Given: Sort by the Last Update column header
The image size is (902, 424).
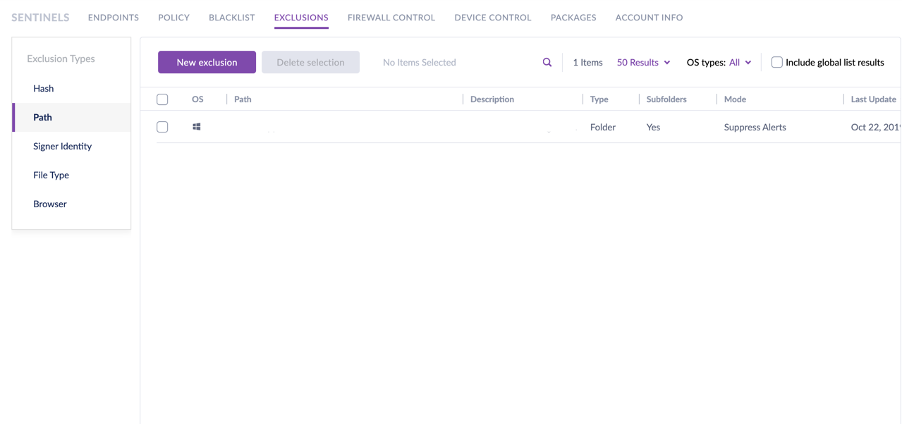Looking at the screenshot, I should coord(873,99).
